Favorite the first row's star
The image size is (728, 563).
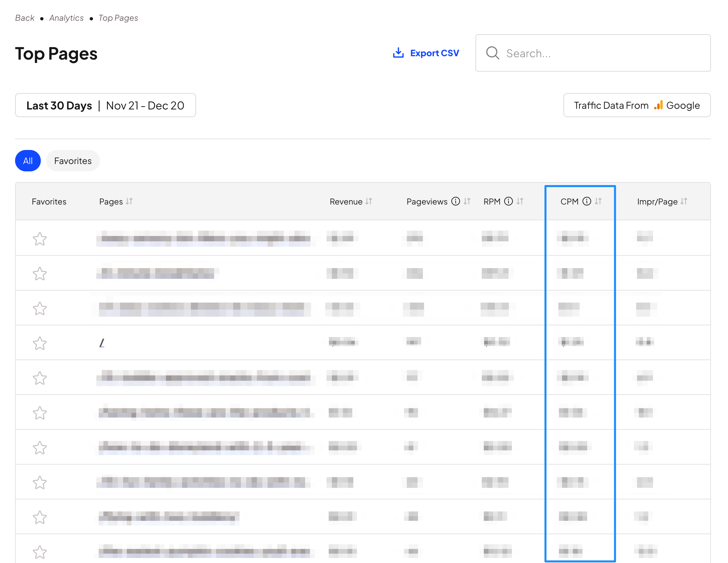40,239
